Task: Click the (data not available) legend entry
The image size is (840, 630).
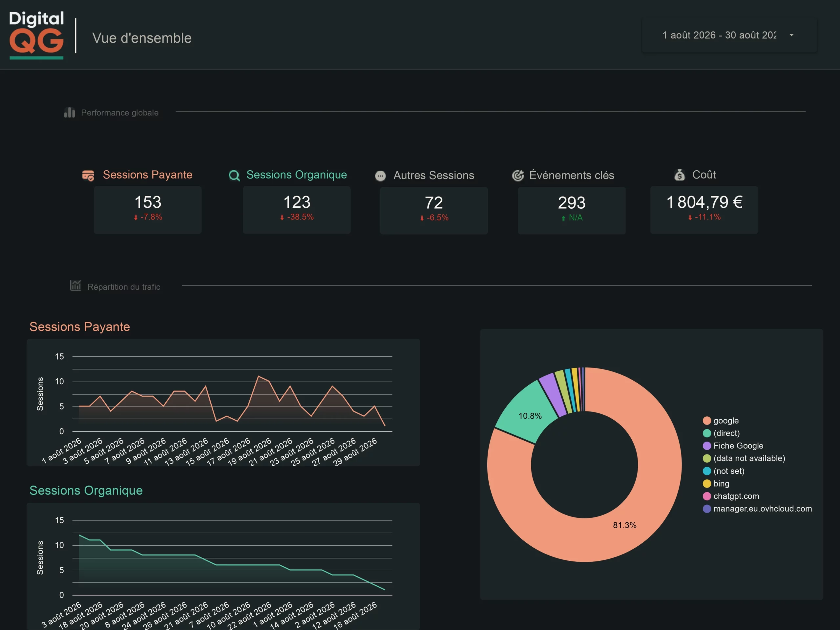Action: 744,458
